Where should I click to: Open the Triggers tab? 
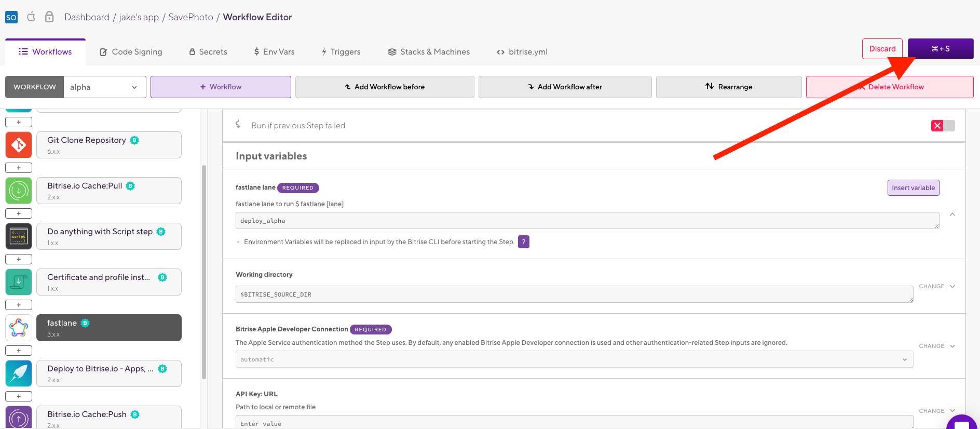point(341,52)
